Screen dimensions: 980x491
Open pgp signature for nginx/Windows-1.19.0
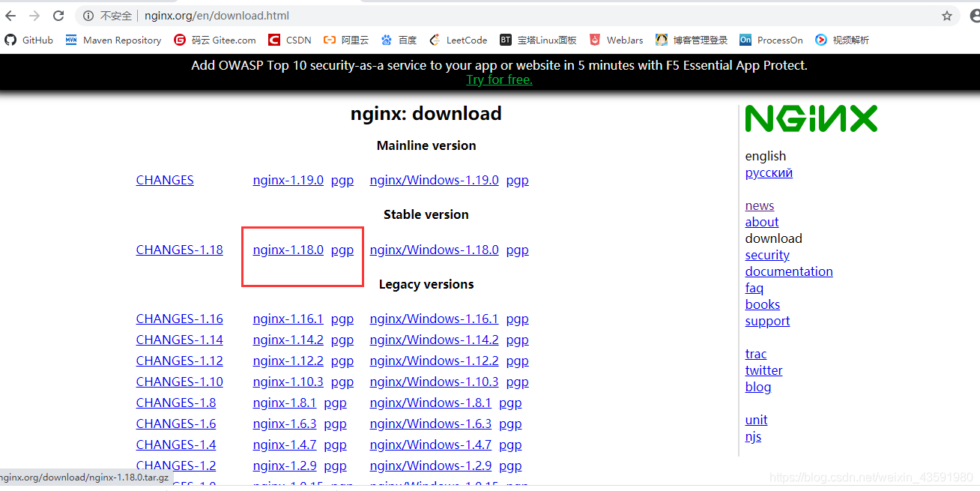[x=518, y=181]
